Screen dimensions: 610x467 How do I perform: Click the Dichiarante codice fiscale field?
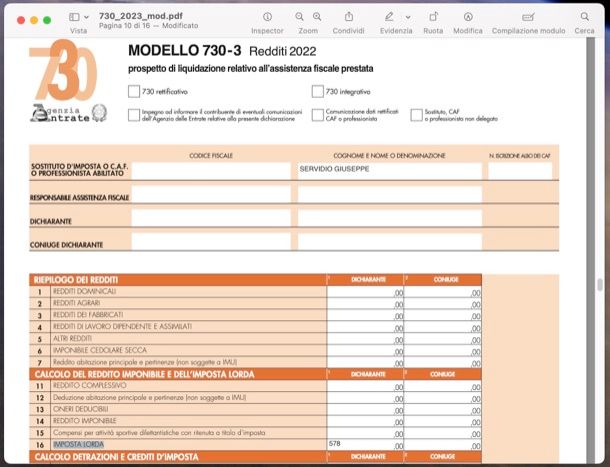pos(211,218)
